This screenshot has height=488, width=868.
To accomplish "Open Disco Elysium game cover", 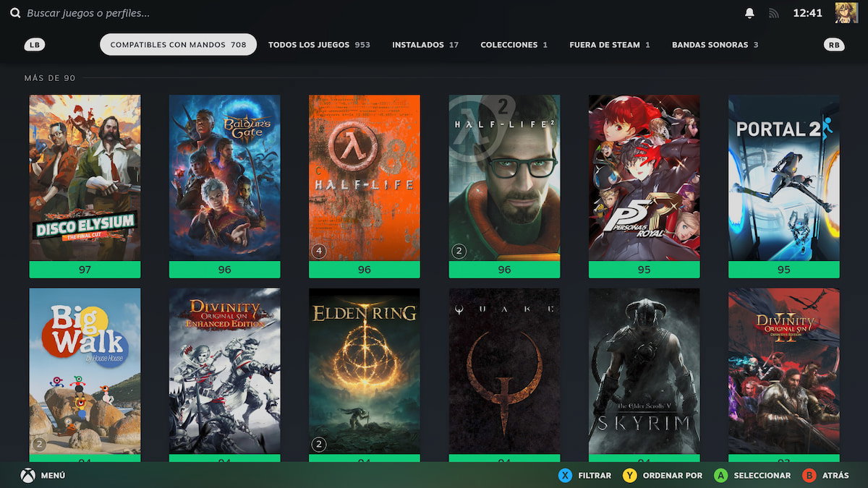I will pos(85,178).
